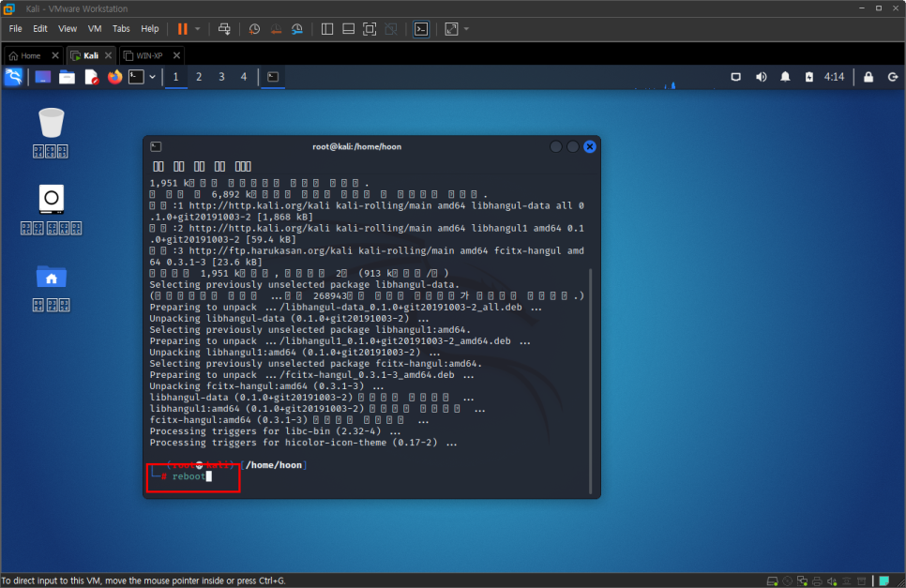Click the terminal window button in the panel

(x=273, y=77)
